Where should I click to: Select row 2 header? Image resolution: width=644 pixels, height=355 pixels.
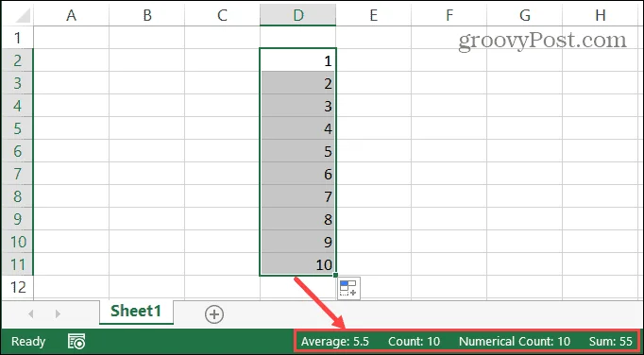[17, 60]
